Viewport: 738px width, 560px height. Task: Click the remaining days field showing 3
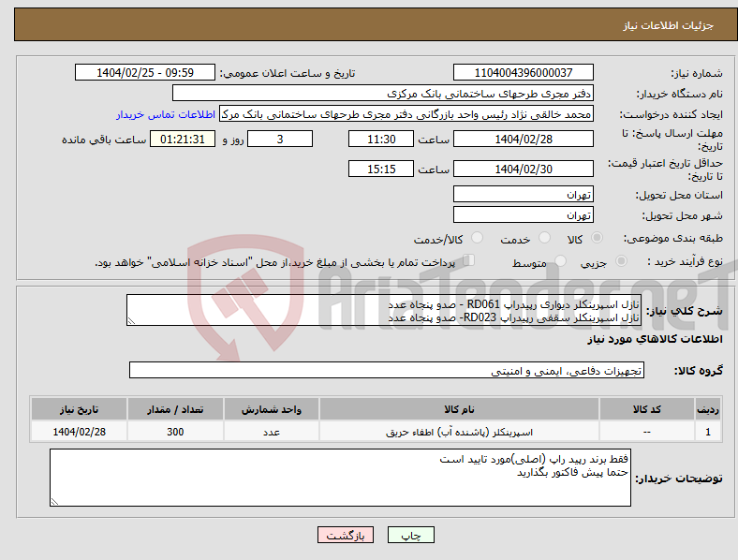280,139
